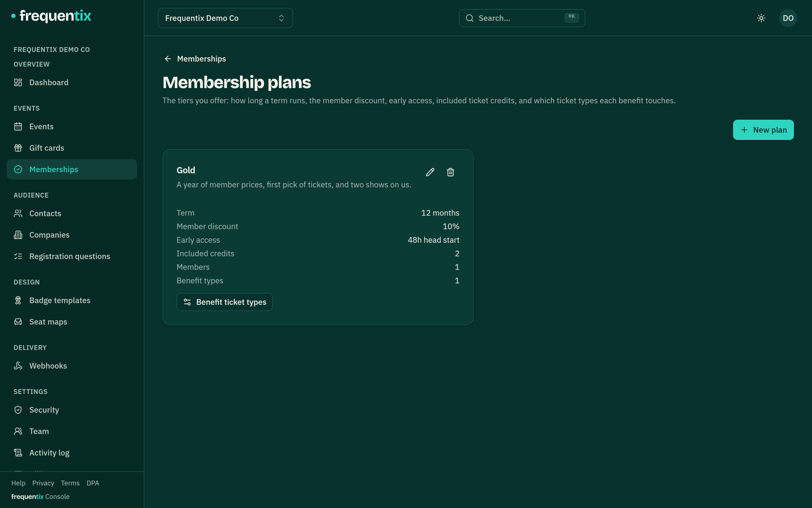Screen dimensions: 812x508
Task: Open Registration questions in the sidebar
Action: (72, 257)
